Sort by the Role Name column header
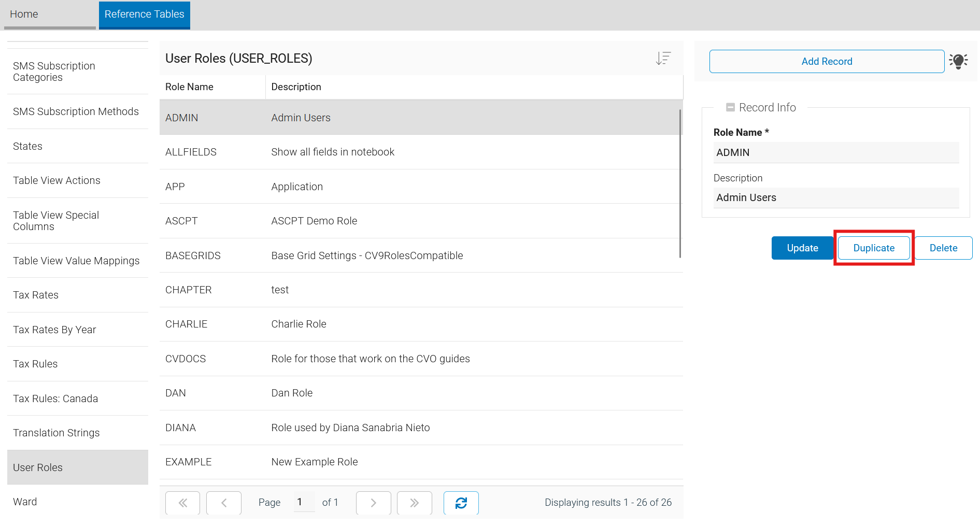Screen dimensions: 980x526 (212, 87)
